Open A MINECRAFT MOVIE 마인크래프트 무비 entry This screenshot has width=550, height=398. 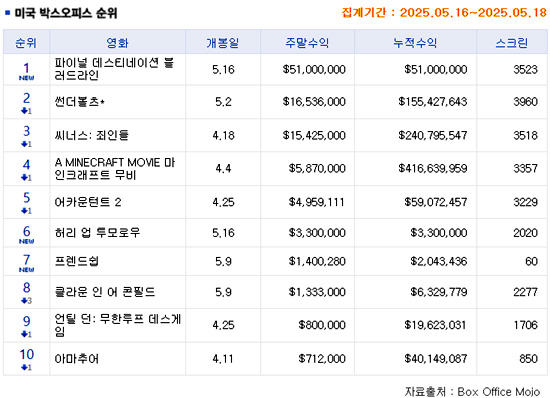click(115, 168)
